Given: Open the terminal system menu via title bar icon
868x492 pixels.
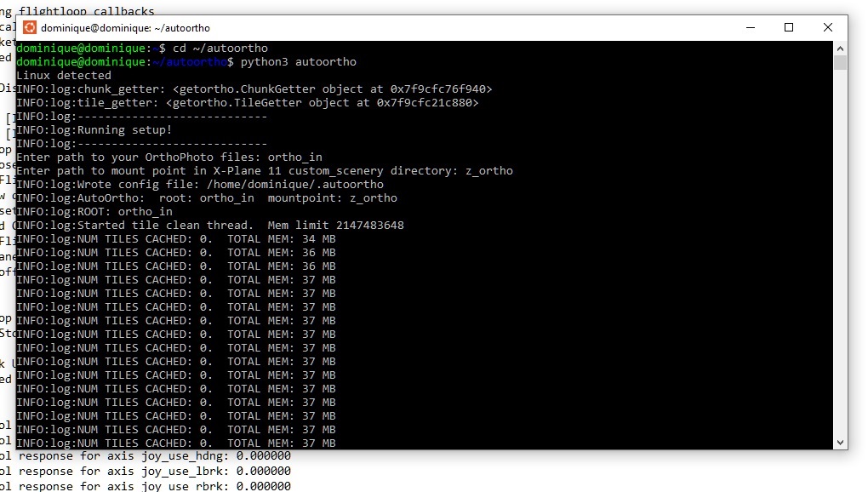Looking at the screenshot, I should (29, 27).
